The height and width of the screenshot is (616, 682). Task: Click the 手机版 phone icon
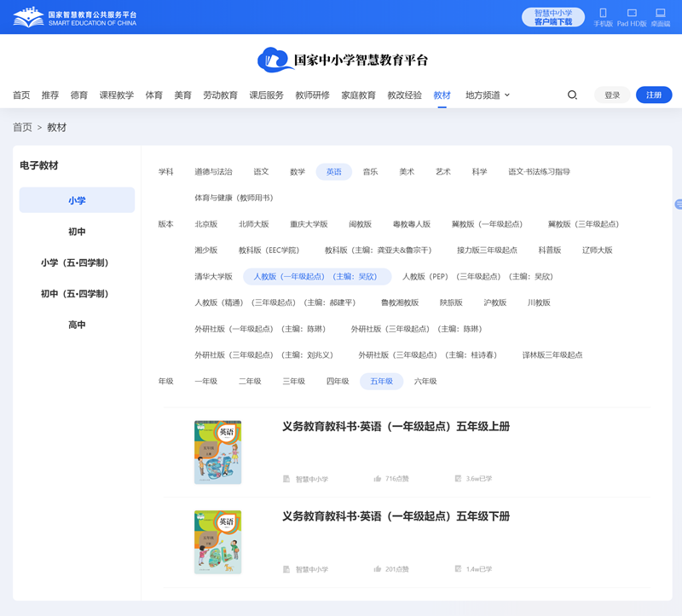(604, 13)
